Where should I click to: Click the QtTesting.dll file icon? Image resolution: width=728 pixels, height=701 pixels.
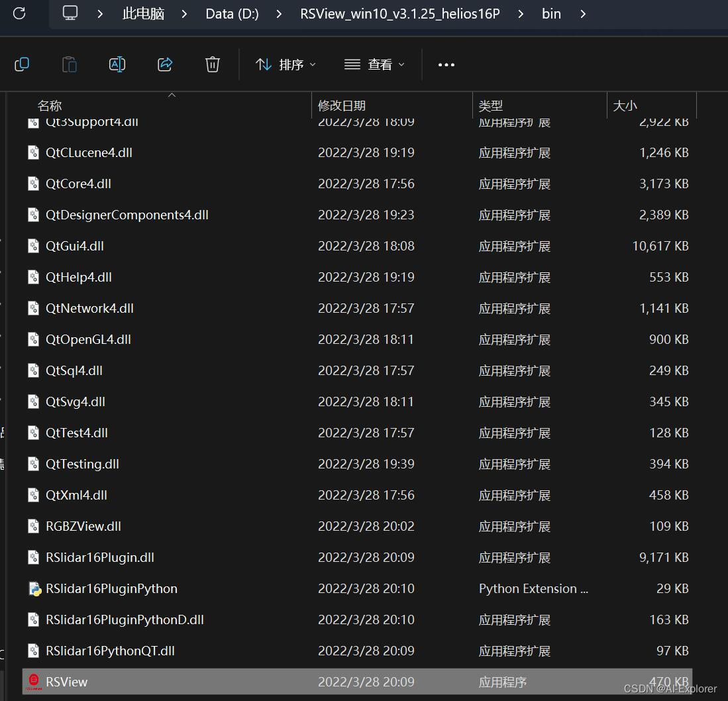[33, 464]
